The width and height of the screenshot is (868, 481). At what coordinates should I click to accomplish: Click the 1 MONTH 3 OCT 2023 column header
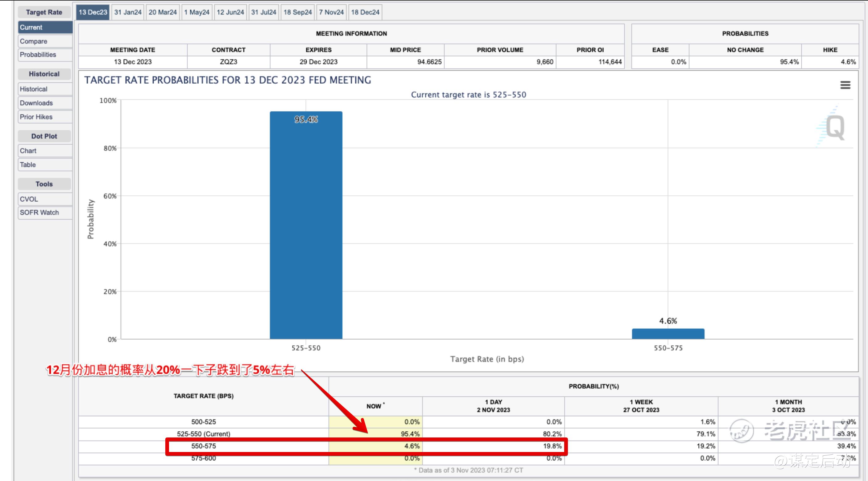788,406
